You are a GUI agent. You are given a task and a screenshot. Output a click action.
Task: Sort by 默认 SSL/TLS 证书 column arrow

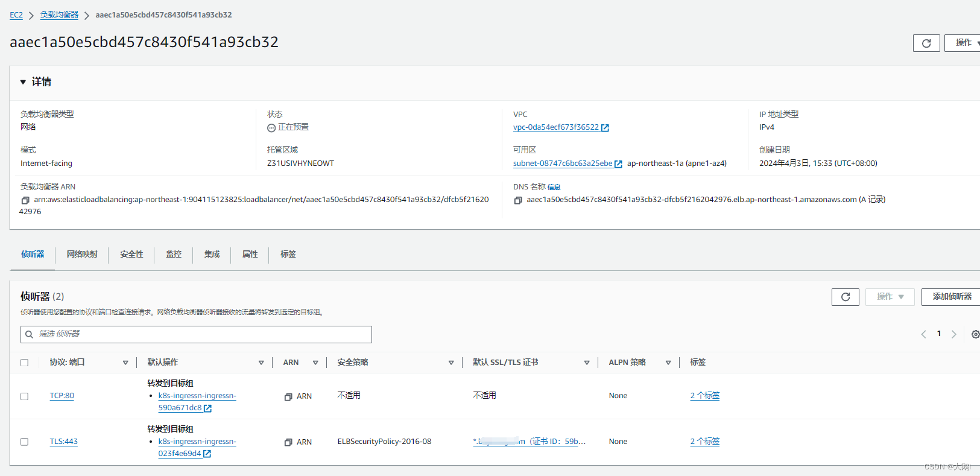(x=587, y=363)
